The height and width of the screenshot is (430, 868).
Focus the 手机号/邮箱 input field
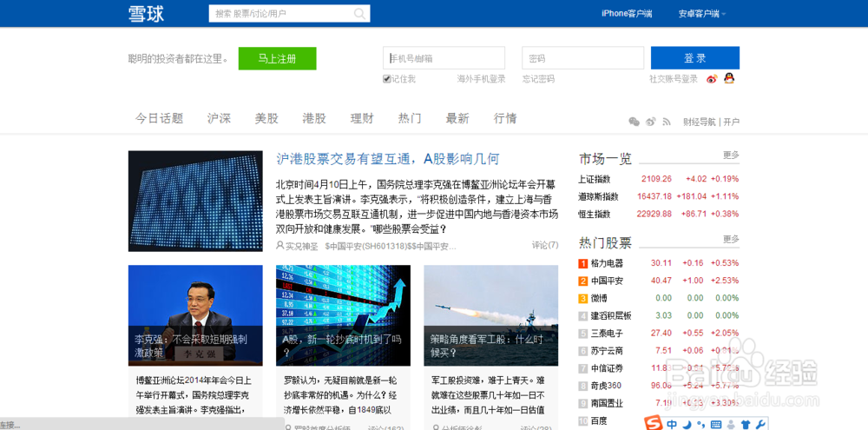click(444, 58)
